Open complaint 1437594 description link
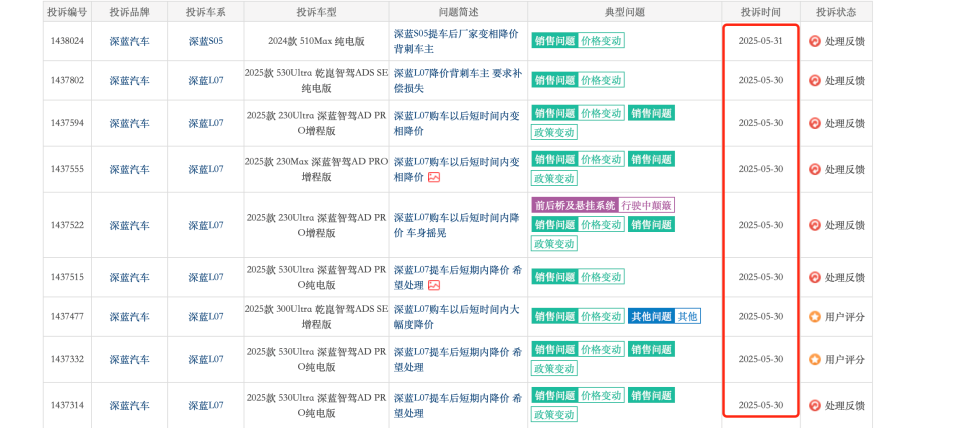 (x=456, y=123)
